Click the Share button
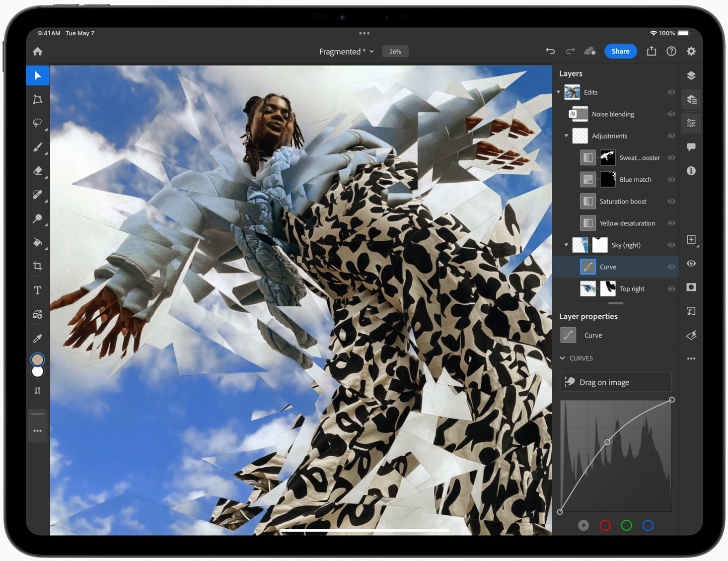Image resolution: width=728 pixels, height=561 pixels. (620, 51)
